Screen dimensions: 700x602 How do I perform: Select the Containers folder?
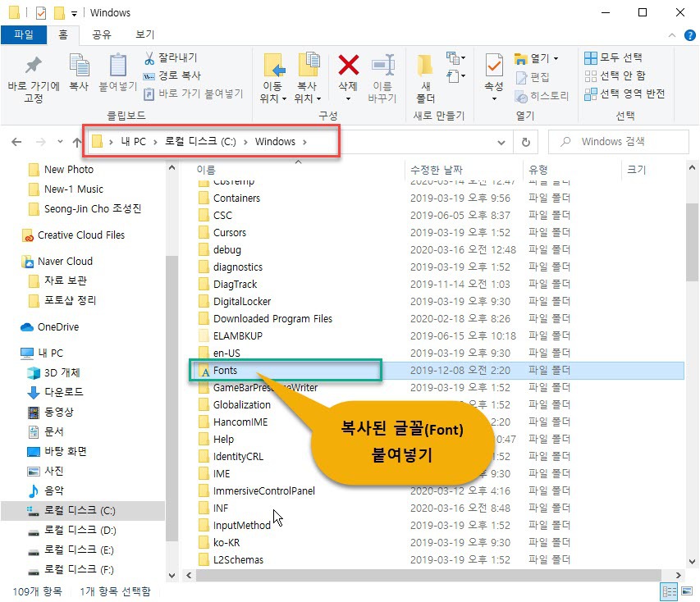pyautogui.click(x=236, y=198)
